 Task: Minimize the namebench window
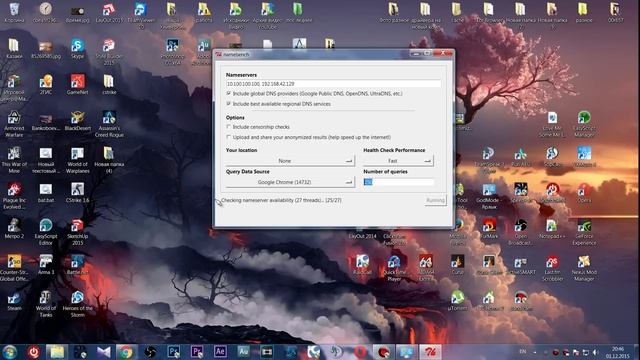(x=416, y=53)
